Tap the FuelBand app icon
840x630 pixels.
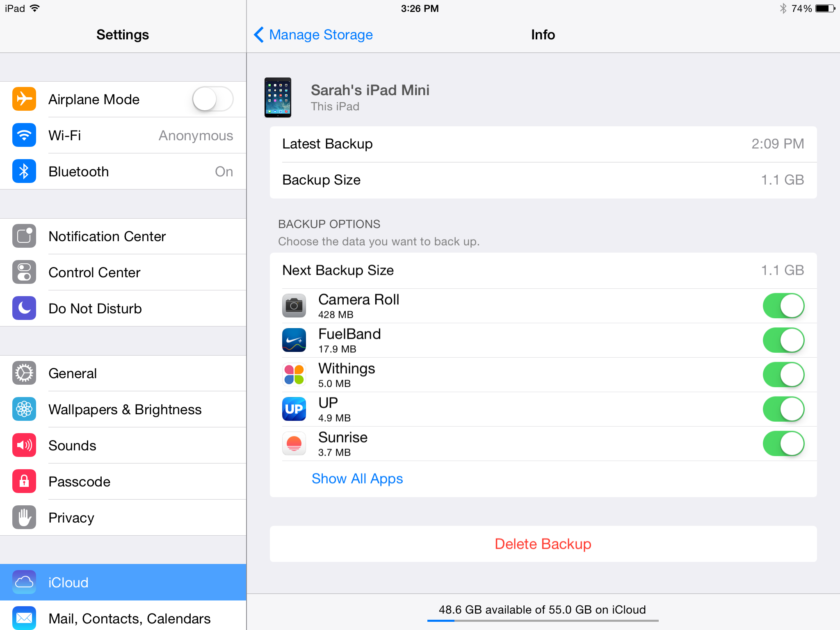pyautogui.click(x=293, y=340)
